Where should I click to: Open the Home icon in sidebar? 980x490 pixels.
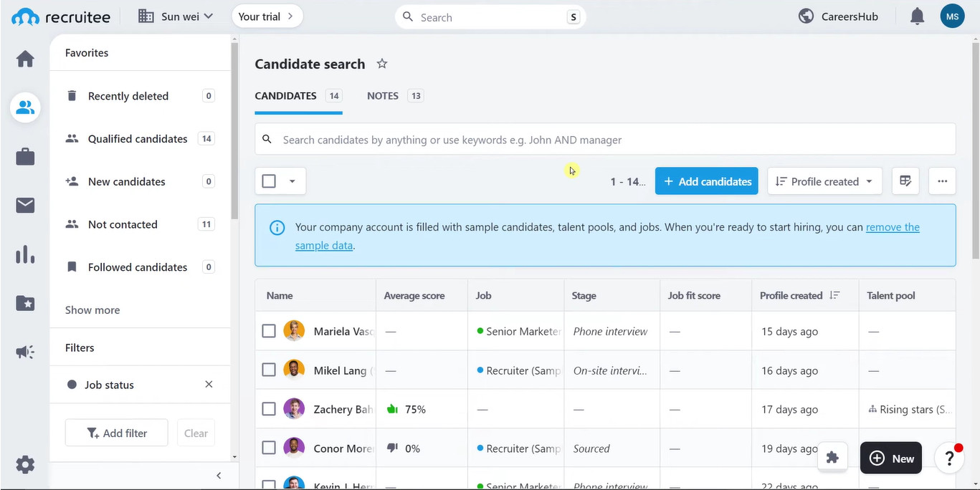pos(25,59)
